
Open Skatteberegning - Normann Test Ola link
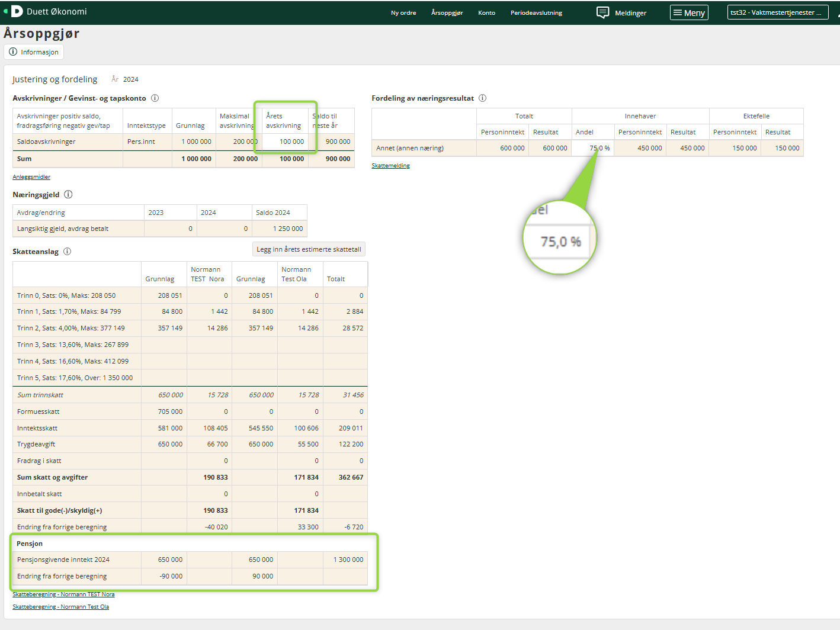point(60,607)
